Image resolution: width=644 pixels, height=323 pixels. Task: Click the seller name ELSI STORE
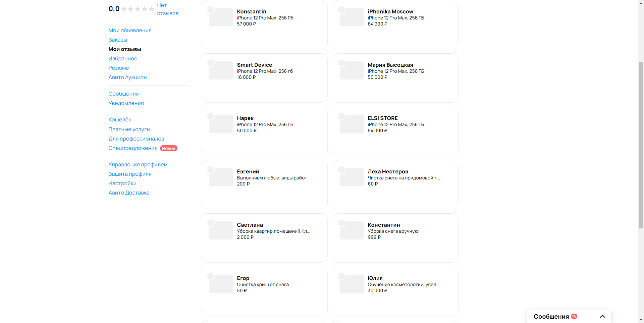click(383, 118)
